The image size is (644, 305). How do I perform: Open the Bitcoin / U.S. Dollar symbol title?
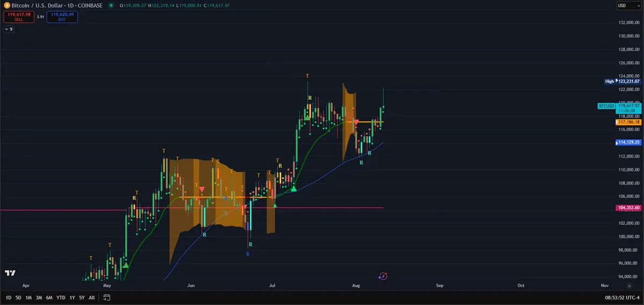click(57, 5)
